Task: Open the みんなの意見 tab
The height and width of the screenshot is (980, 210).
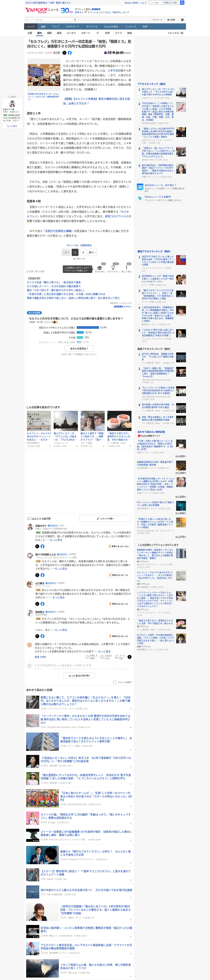Action: (x=111, y=27)
